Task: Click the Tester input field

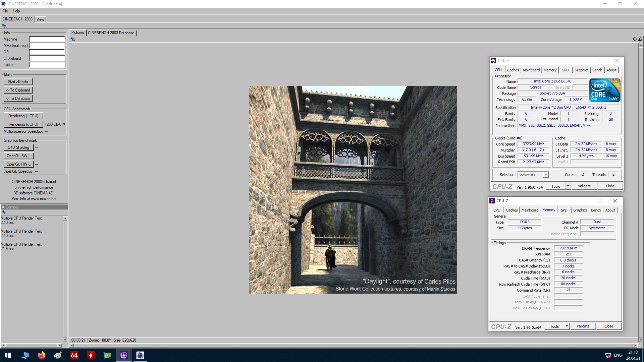Action: pyautogui.click(x=47, y=65)
